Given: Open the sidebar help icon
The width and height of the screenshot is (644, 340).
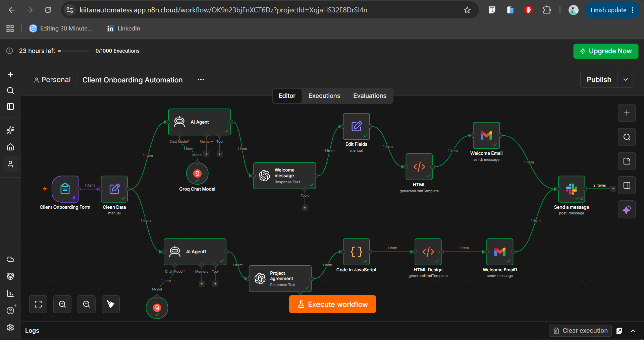Looking at the screenshot, I should (x=10, y=311).
